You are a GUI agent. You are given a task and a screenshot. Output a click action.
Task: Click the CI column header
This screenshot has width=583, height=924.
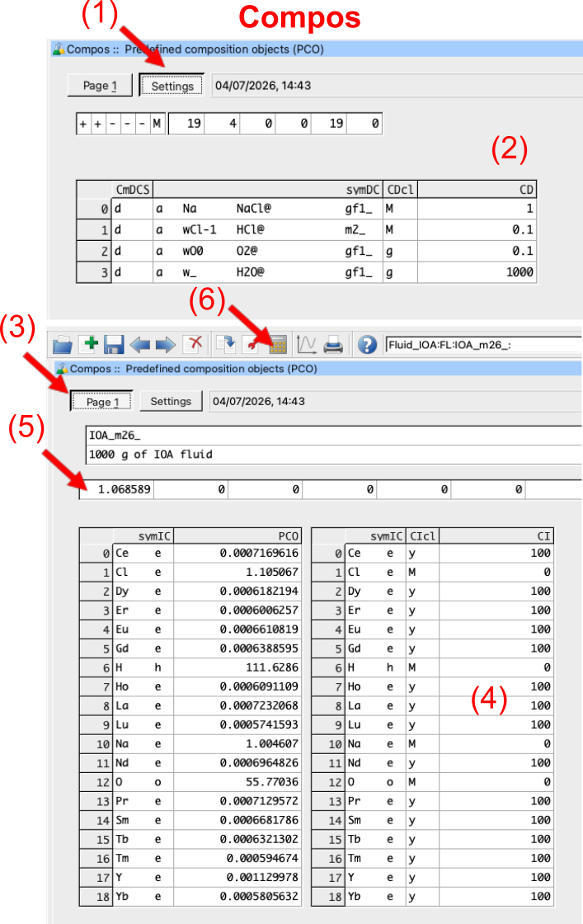coord(496,536)
